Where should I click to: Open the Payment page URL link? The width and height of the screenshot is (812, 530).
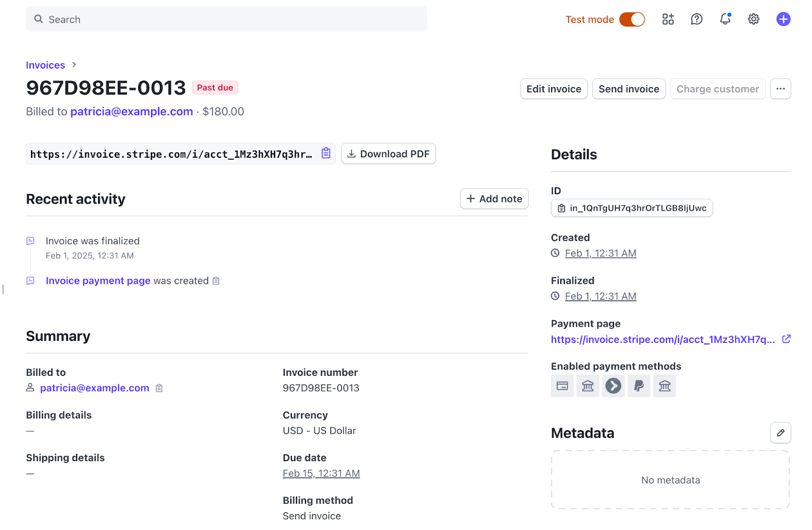pyautogui.click(x=663, y=339)
